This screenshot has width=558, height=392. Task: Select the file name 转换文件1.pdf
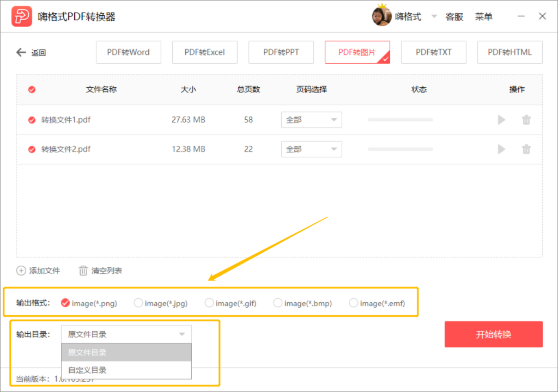click(x=66, y=120)
